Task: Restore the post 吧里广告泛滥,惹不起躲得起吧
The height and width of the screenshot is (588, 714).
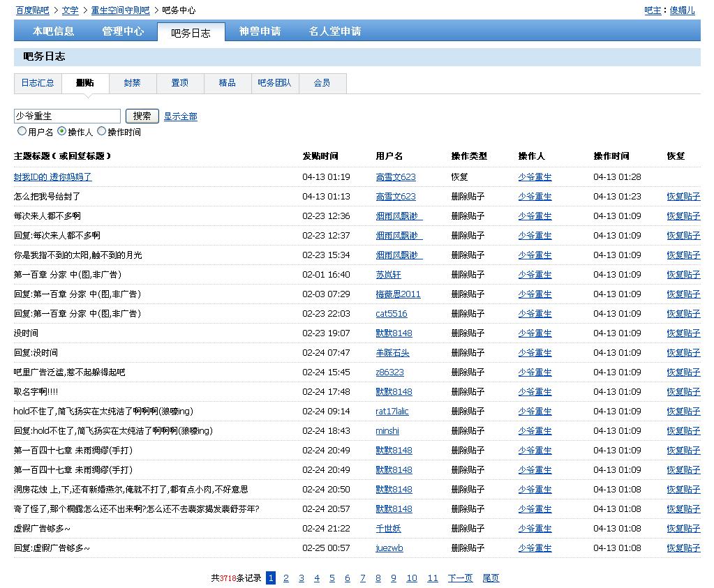Action: click(683, 372)
